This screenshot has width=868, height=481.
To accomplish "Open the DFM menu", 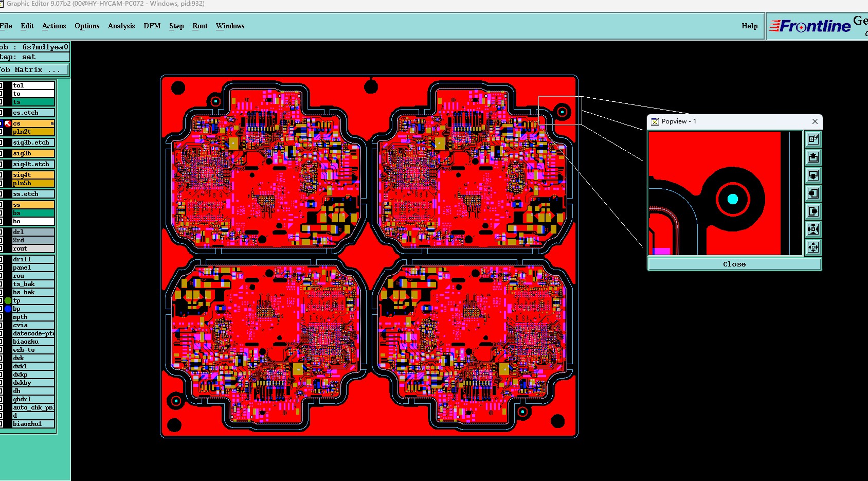I will (x=152, y=26).
